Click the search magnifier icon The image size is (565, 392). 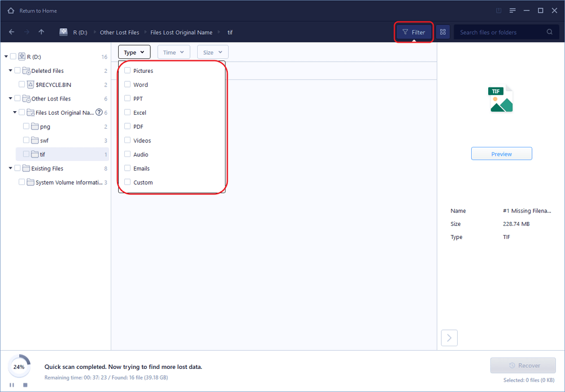coord(549,32)
